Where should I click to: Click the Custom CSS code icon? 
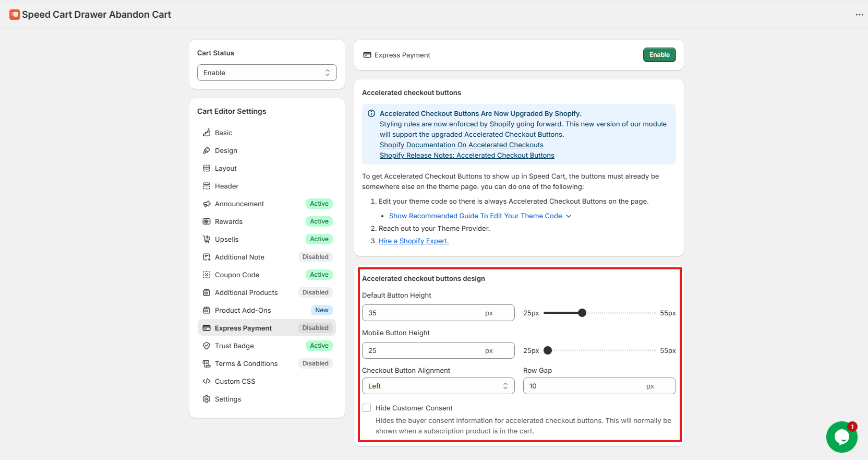click(x=207, y=381)
